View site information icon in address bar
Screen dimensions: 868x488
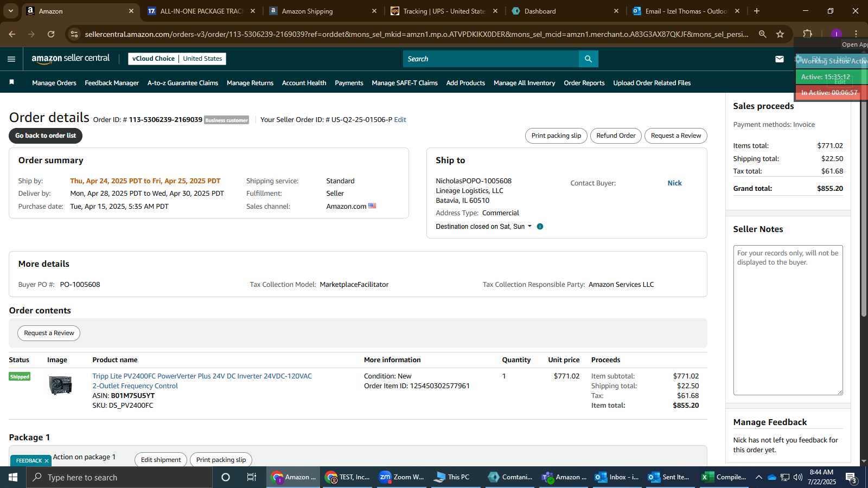(x=74, y=34)
